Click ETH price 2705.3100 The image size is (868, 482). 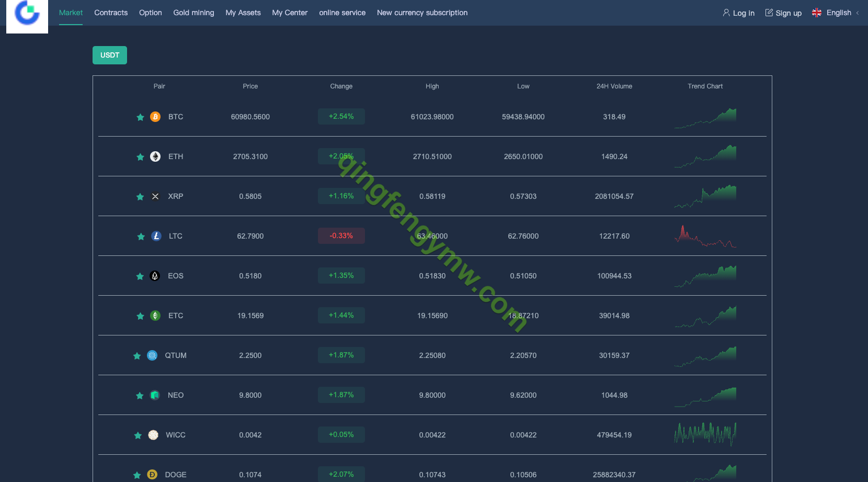[x=250, y=156]
